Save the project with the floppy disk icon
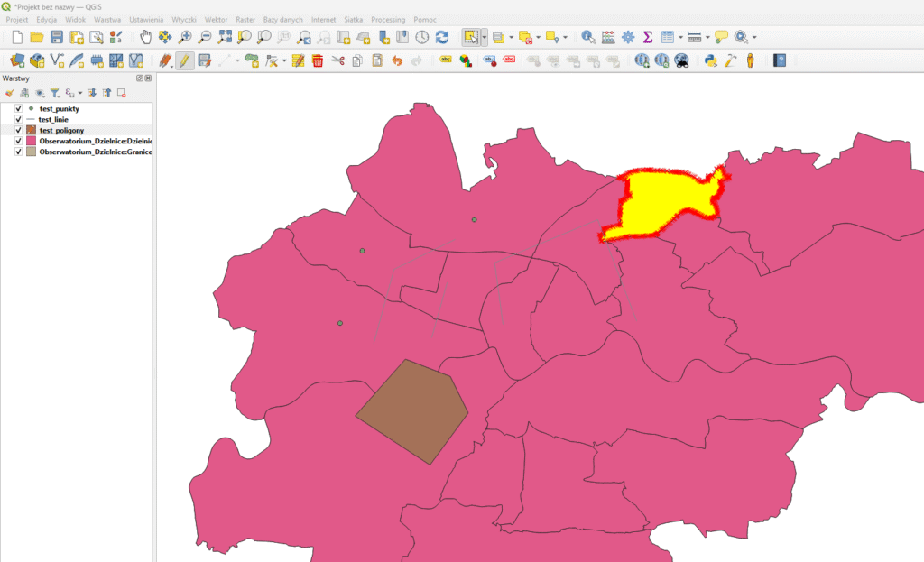The width and height of the screenshot is (924, 562). [x=57, y=37]
